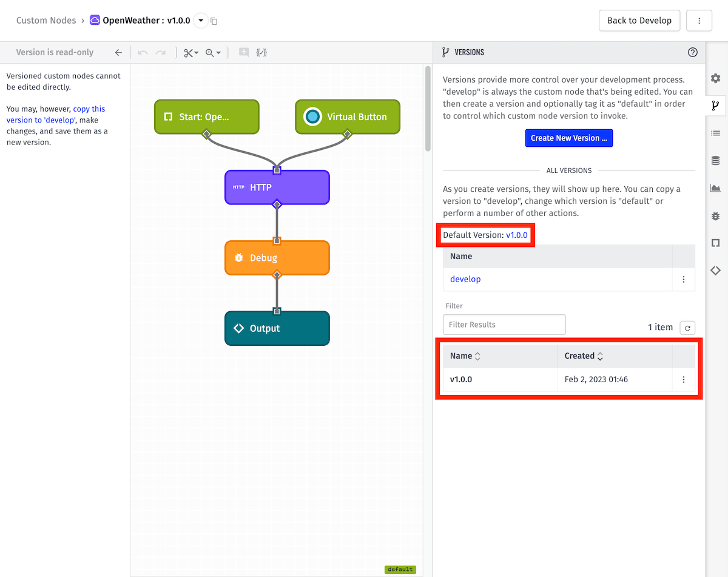Select the Start: Ope... node
This screenshot has width=728, height=577.
pyautogui.click(x=207, y=116)
